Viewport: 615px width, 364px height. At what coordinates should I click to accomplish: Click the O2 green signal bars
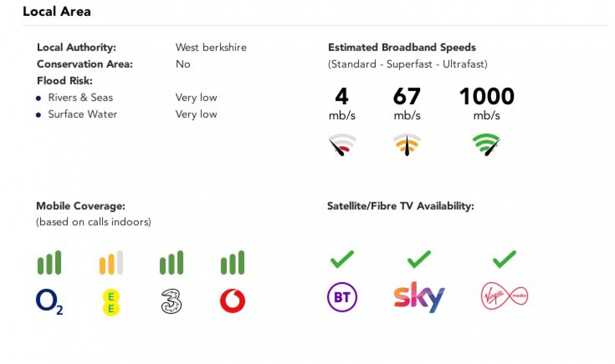coord(49,262)
